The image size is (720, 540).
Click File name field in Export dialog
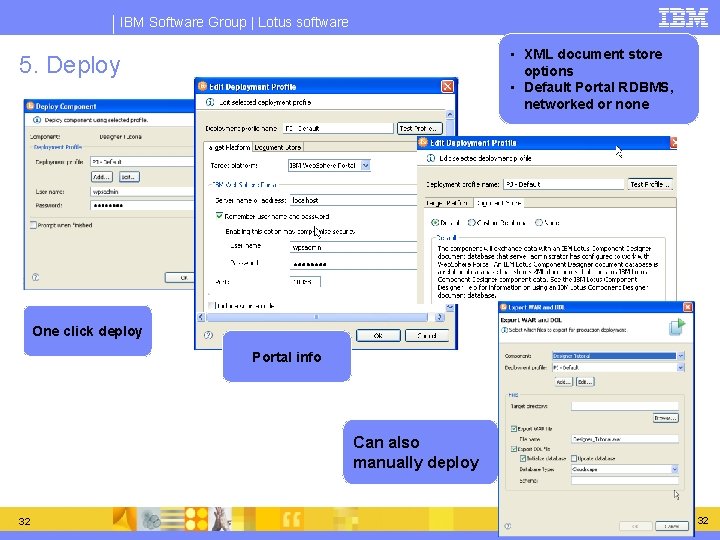[x=624, y=439]
